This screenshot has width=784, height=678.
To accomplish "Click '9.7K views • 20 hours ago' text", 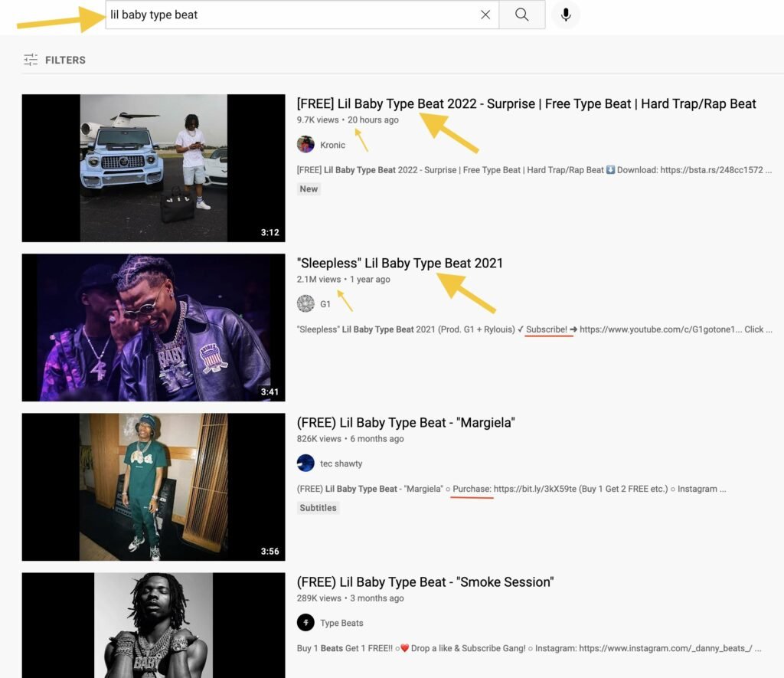I will (x=348, y=120).
